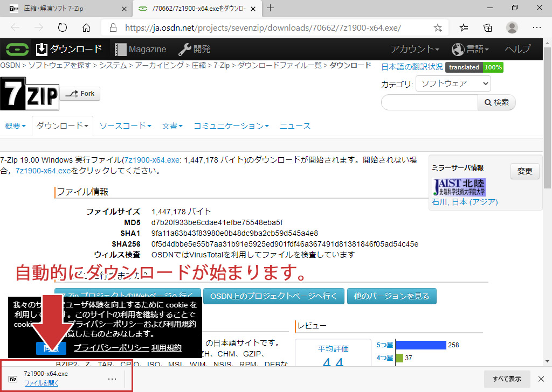The image size is (552, 392).
Task: Click the 7z1900-x64.exe link in parentheses
Action: [152, 160]
